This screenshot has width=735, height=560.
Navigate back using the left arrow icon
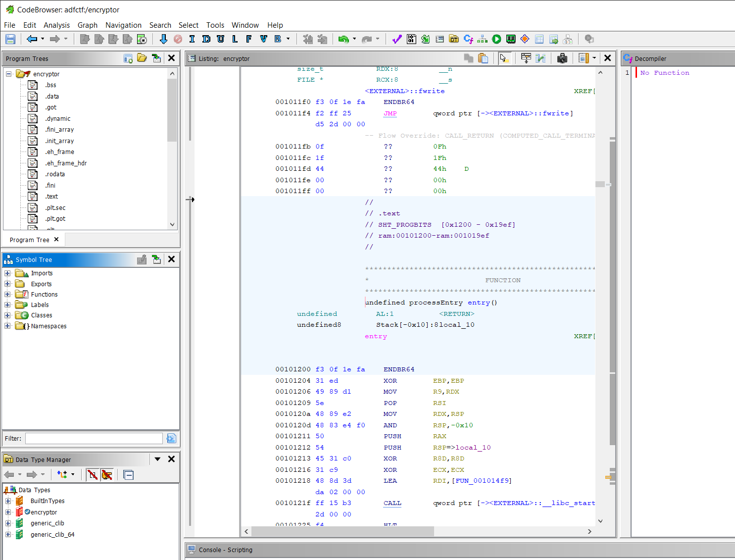click(33, 39)
